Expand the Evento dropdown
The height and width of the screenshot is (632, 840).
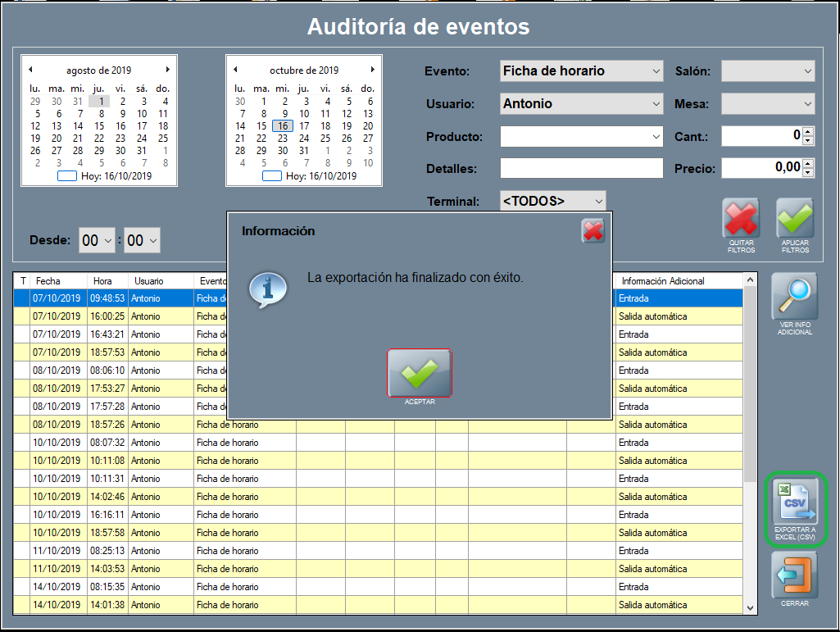656,71
